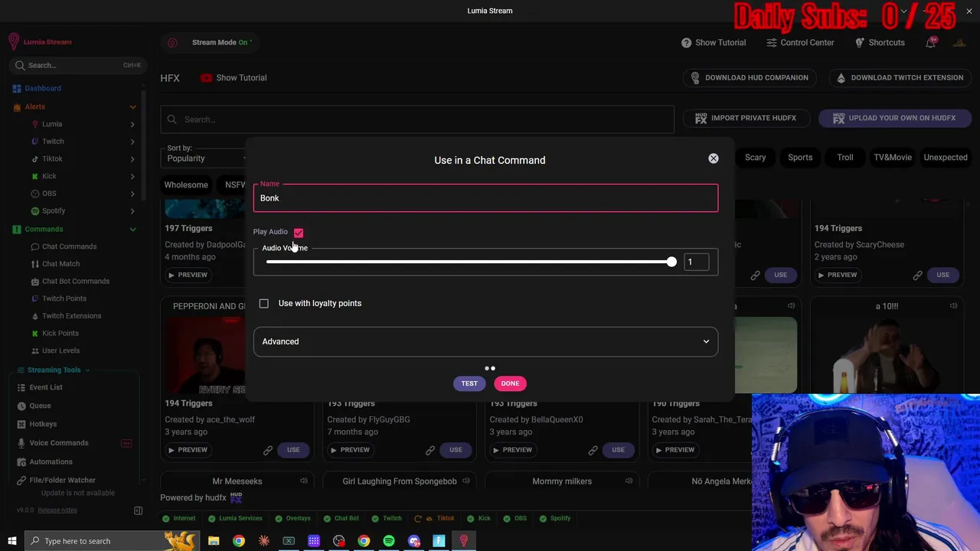Image resolution: width=980 pixels, height=551 pixels.
Task: Copy link for BellaQueenX0 effect
Action: point(593,450)
